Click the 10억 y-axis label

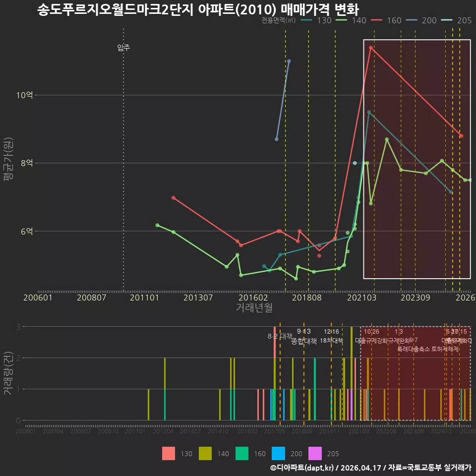tap(24, 95)
